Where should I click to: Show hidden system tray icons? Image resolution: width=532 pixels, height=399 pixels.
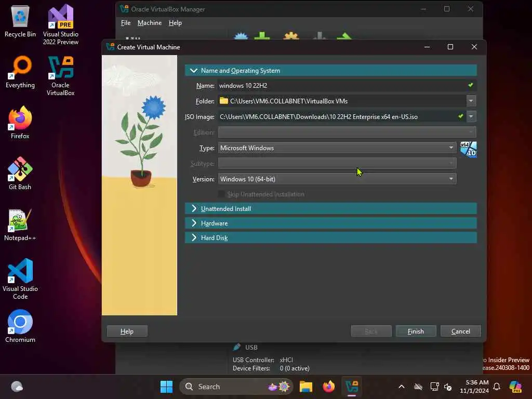(402, 387)
